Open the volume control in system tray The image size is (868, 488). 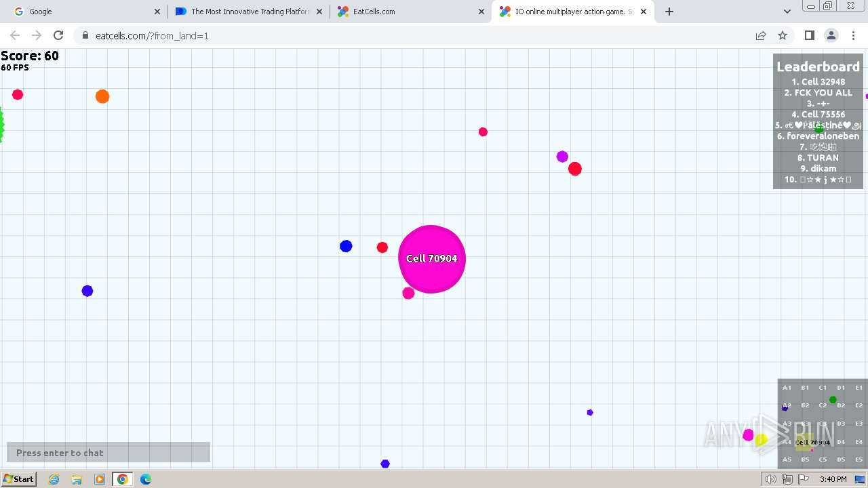tap(770, 479)
